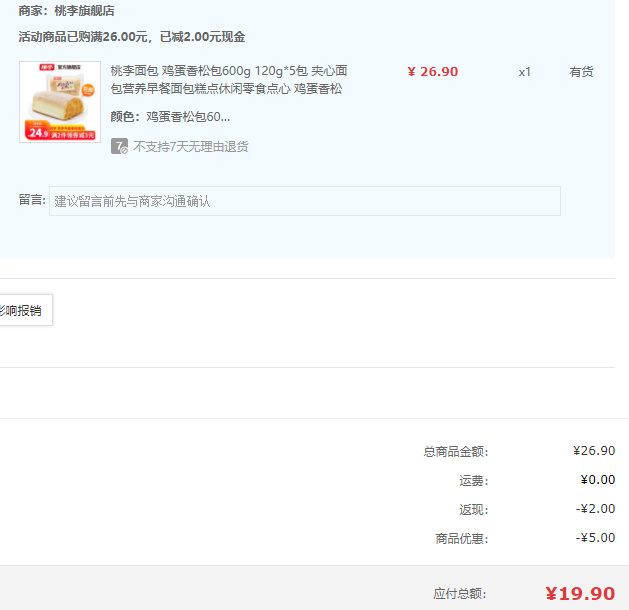This screenshot has height=610, width=629.
Task: Click the 不支持7天无理由退货 notice text
Action: pos(191,146)
